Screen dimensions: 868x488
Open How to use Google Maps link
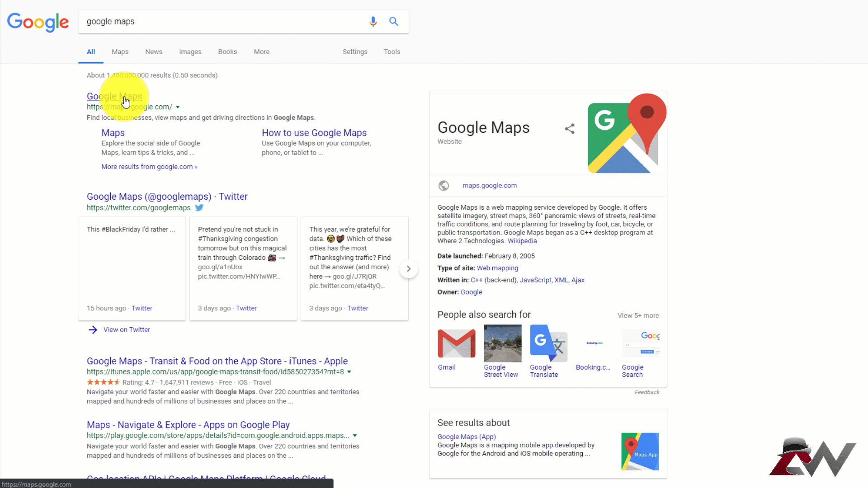pos(314,133)
